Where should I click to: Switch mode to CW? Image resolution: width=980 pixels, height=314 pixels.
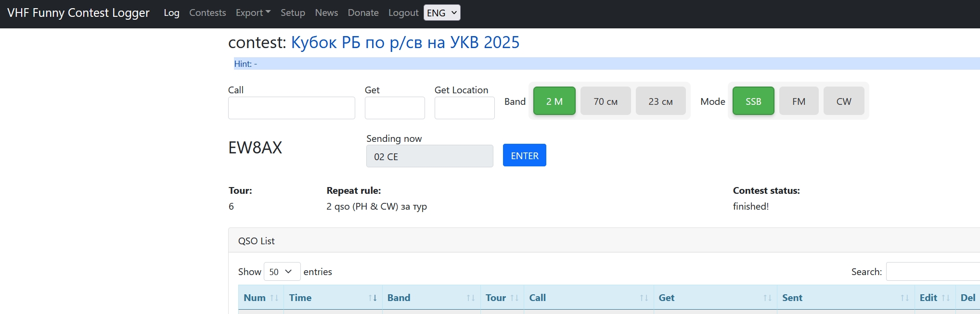[x=843, y=101]
